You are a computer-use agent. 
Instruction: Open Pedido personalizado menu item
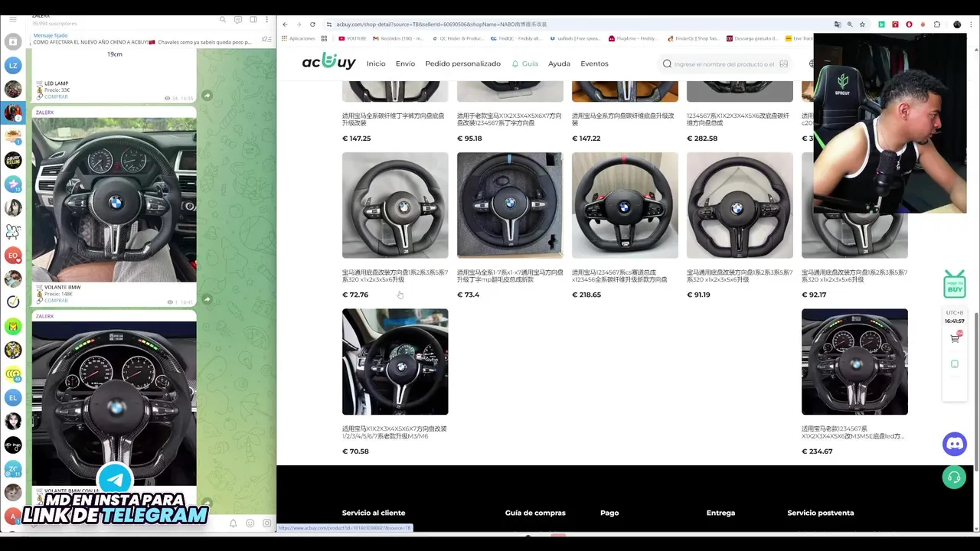tap(462, 64)
